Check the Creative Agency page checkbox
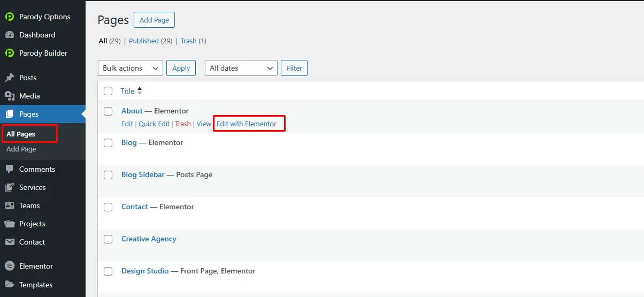644x297 pixels. [x=108, y=239]
